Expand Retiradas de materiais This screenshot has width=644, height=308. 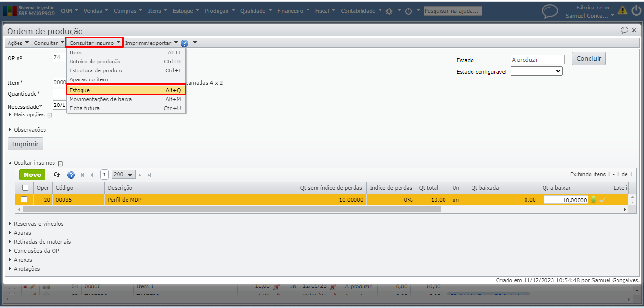click(x=39, y=242)
